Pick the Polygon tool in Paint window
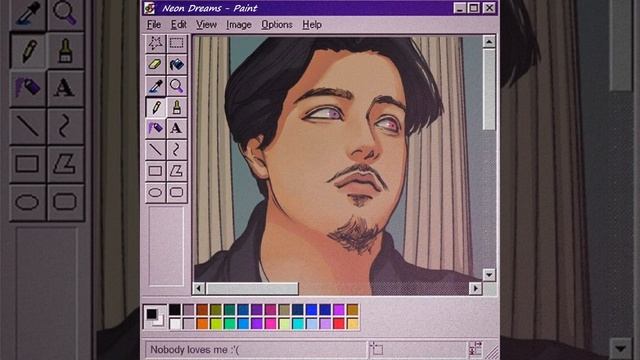 click(x=176, y=171)
